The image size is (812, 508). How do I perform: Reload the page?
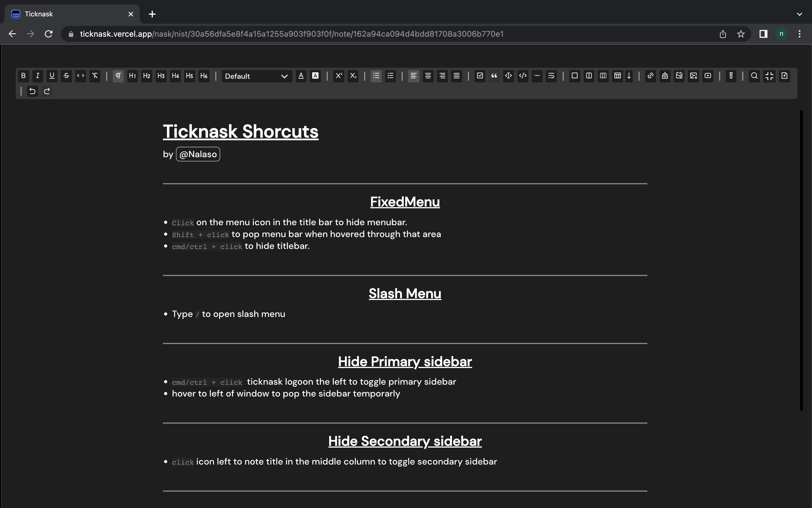pos(49,34)
